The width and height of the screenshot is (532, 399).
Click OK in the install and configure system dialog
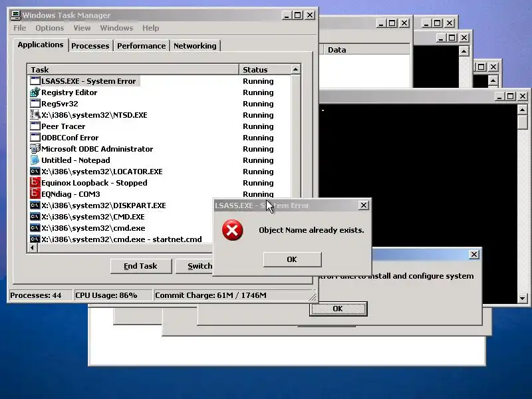(338, 309)
